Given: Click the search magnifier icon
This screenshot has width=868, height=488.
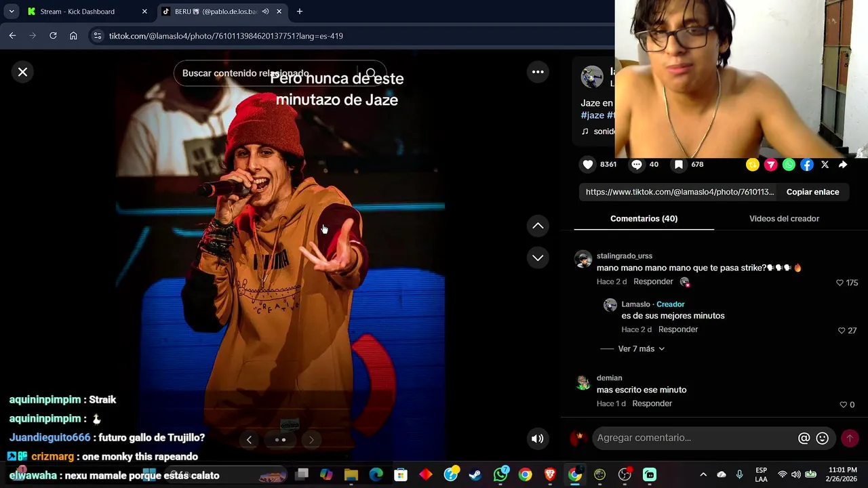Looking at the screenshot, I should coord(371,73).
